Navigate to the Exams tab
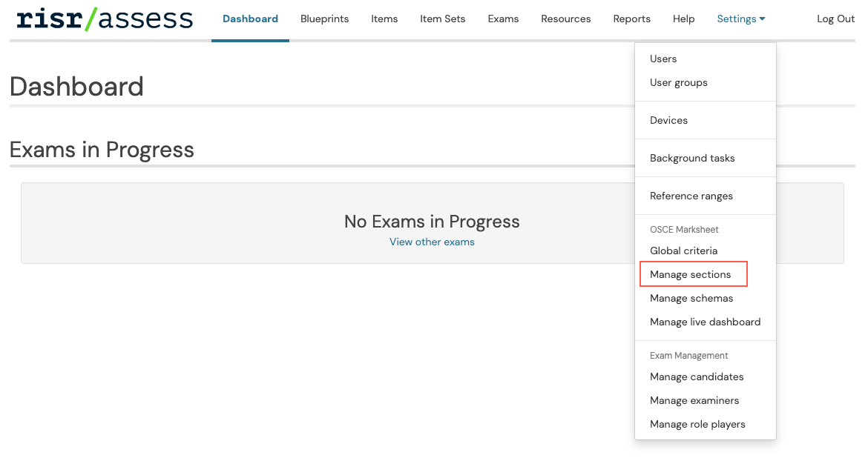868x461 pixels. click(x=503, y=19)
